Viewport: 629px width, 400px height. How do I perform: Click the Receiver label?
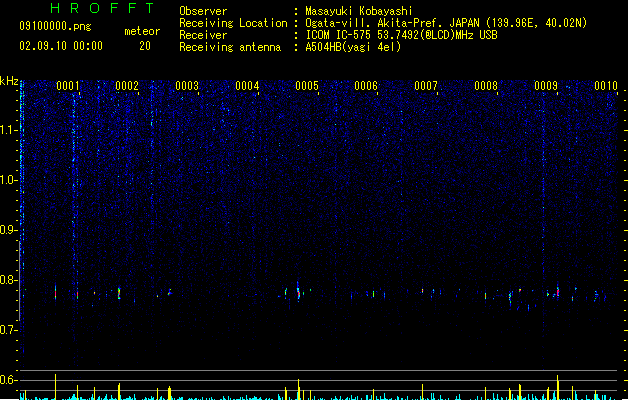click(x=203, y=35)
